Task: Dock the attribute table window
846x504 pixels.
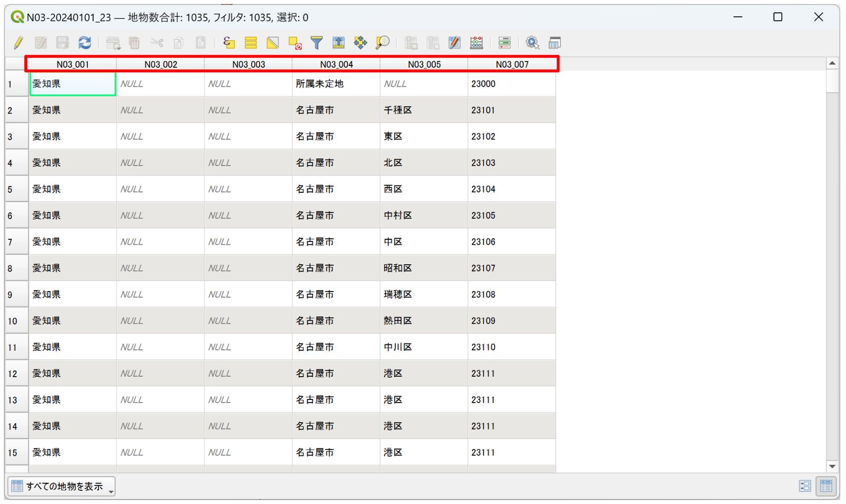Action: 555,43
